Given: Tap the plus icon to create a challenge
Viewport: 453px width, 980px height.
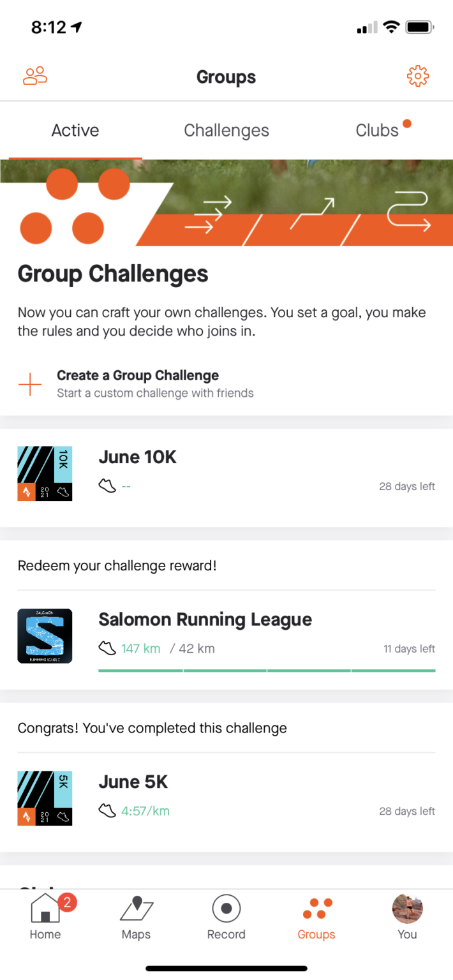Looking at the screenshot, I should point(29,383).
